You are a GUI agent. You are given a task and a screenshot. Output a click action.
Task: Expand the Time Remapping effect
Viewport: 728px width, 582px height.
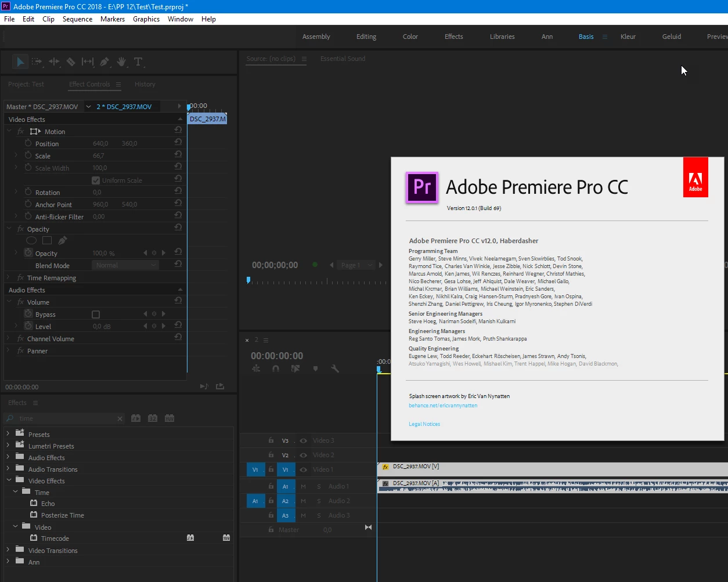pos(9,277)
